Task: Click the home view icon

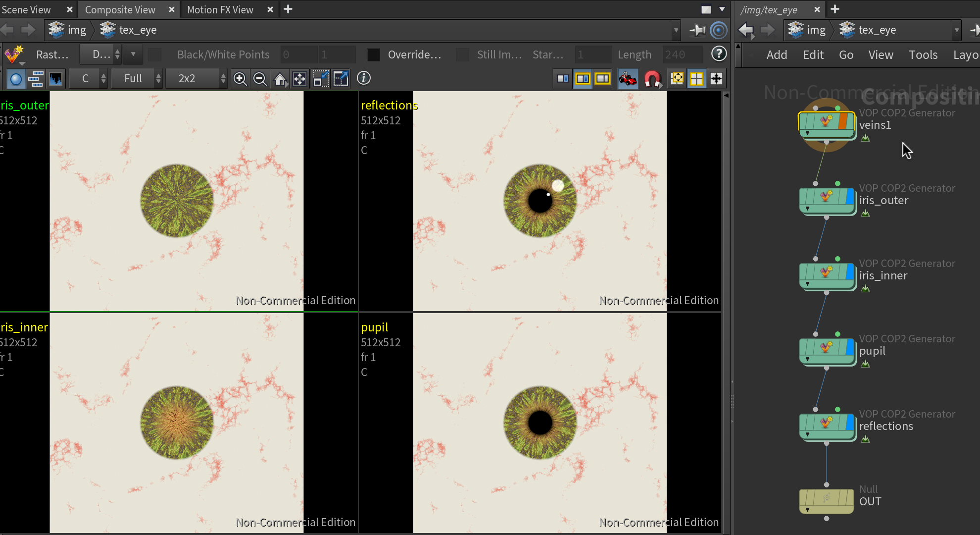Action: tap(280, 79)
